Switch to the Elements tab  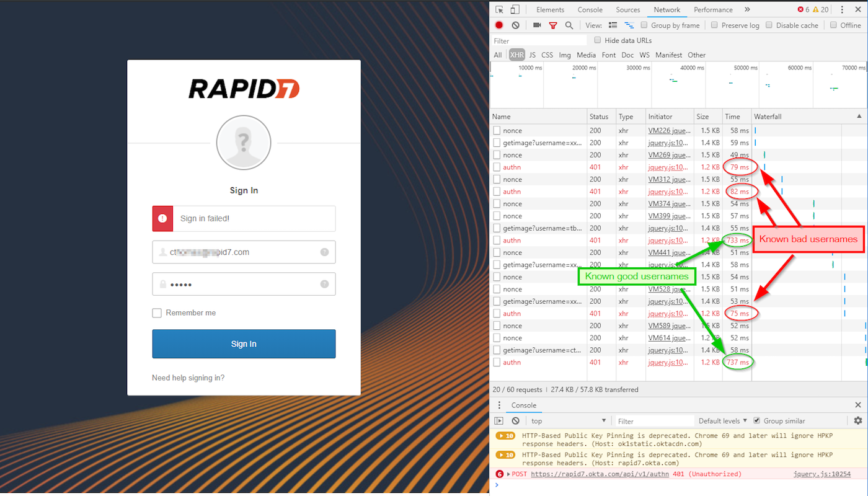[550, 10]
